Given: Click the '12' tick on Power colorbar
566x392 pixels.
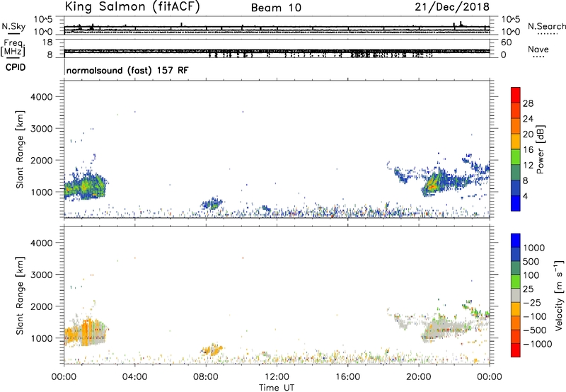Looking at the screenshot, I should click(528, 166).
